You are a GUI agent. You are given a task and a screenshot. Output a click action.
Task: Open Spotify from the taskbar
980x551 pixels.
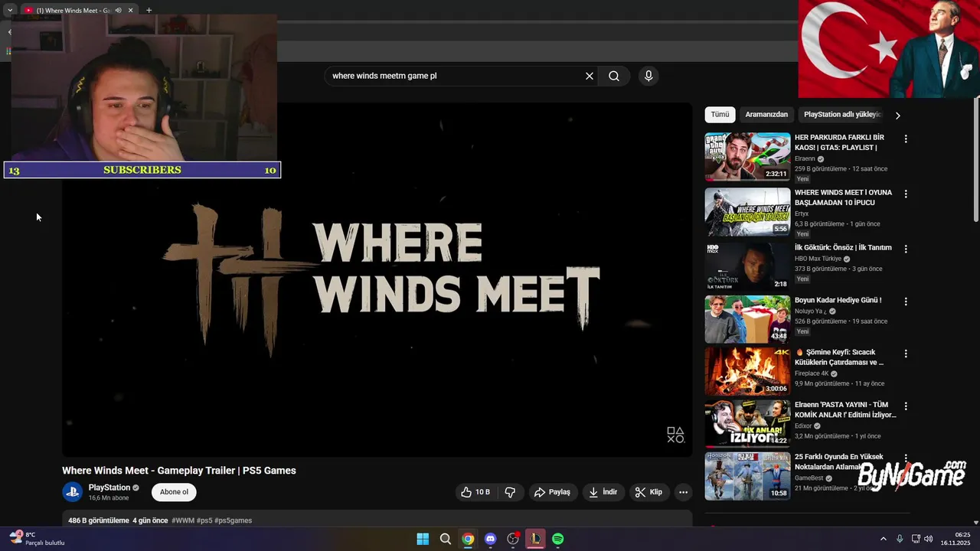[x=558, y=539]
